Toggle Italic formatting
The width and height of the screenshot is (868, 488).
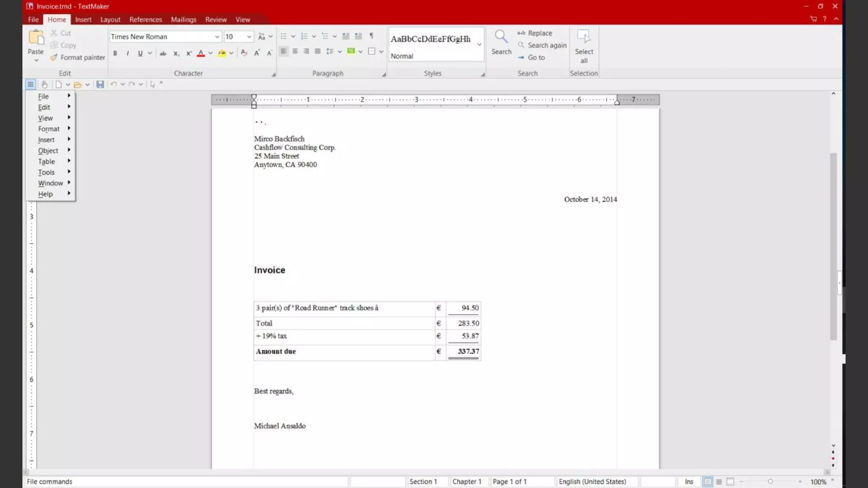click(128, 53)
